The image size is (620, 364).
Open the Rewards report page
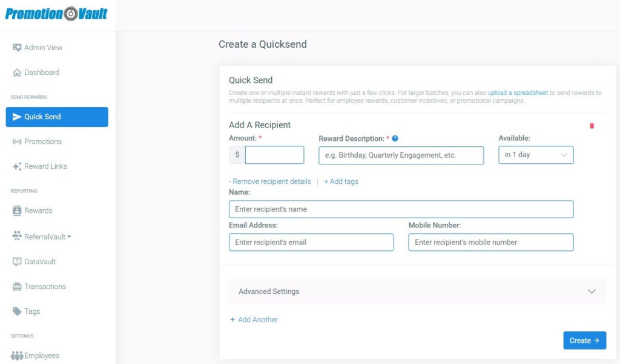[x=38, y=210]
